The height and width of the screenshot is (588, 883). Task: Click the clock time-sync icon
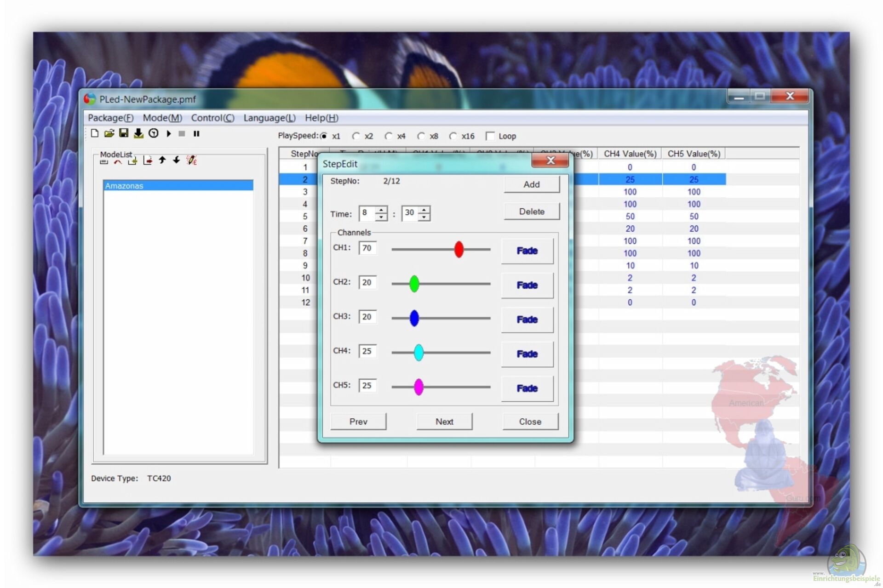click(x=154, y=133)
